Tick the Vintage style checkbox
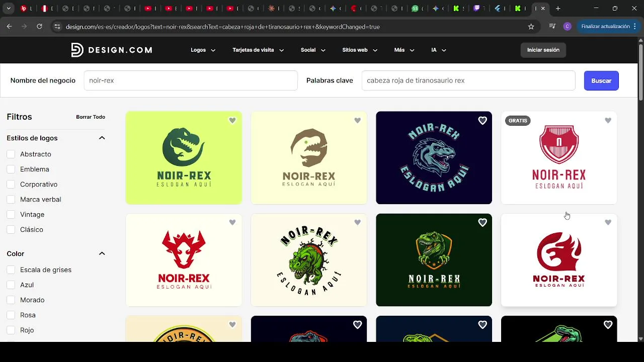 point(11,214)
